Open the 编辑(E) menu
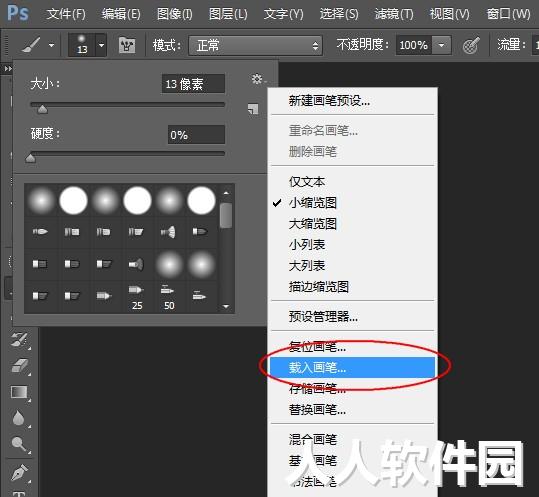Image resolution: width=539 pixels, height=497 pixels. [x=121, y=14]
